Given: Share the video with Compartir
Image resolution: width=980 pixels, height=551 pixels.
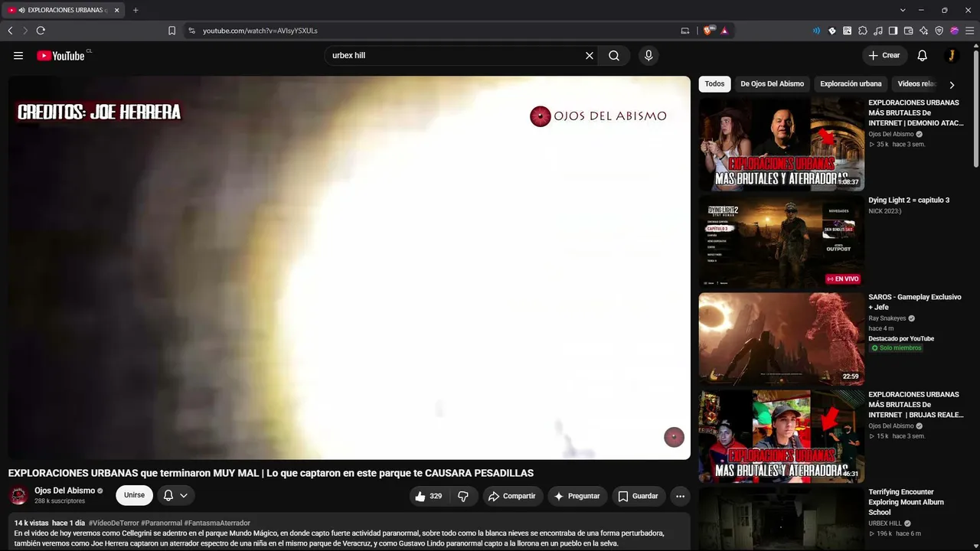Looking at the screenshot, I should pyautogui.click(x=512, y=496).
